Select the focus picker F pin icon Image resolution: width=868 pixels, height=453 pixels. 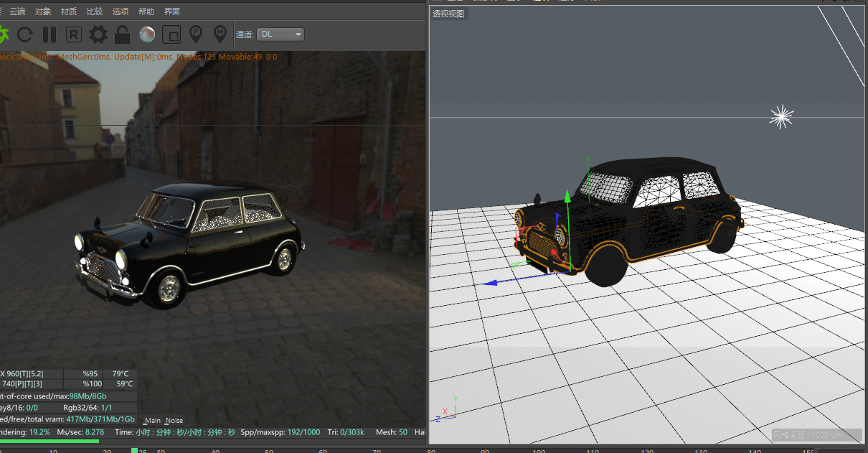(x=195, y=34)
